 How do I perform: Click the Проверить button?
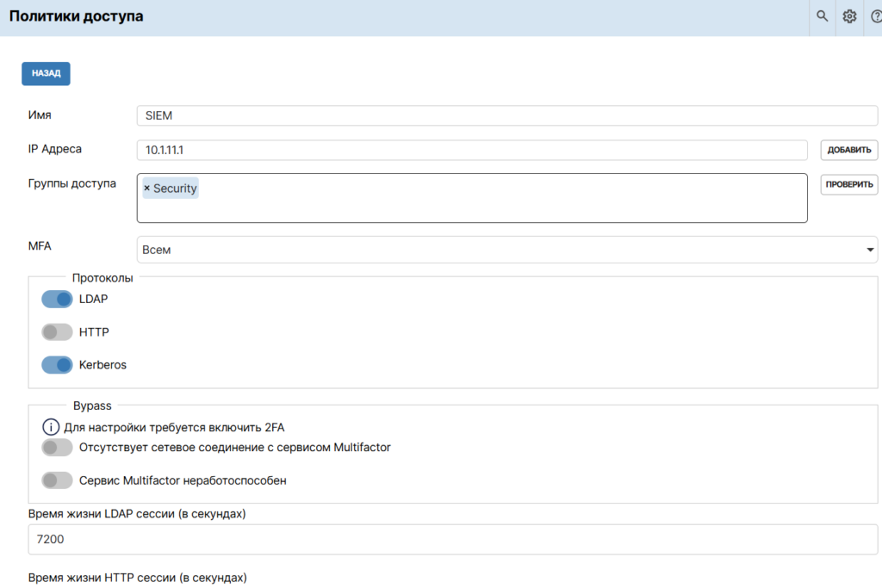pyautogui.click(x=848, y=184)
